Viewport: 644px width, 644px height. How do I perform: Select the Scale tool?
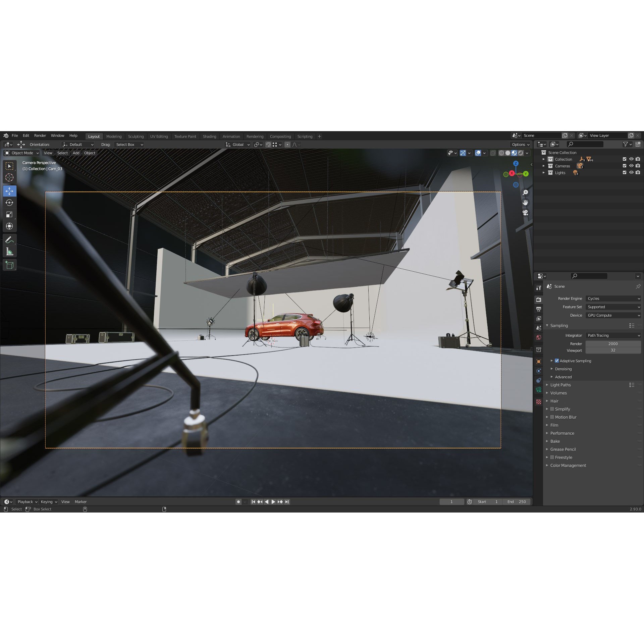pyautogui.click(x=9, y=214)
